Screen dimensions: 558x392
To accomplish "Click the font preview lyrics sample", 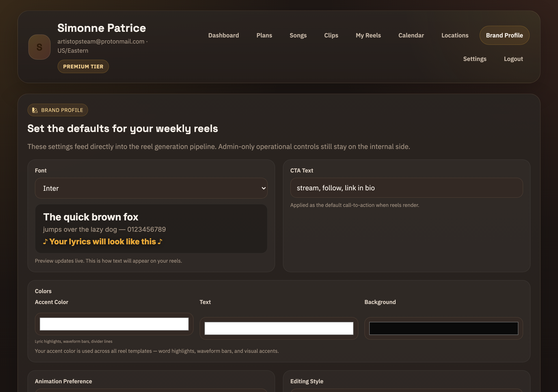I will [x=103, y=242].
